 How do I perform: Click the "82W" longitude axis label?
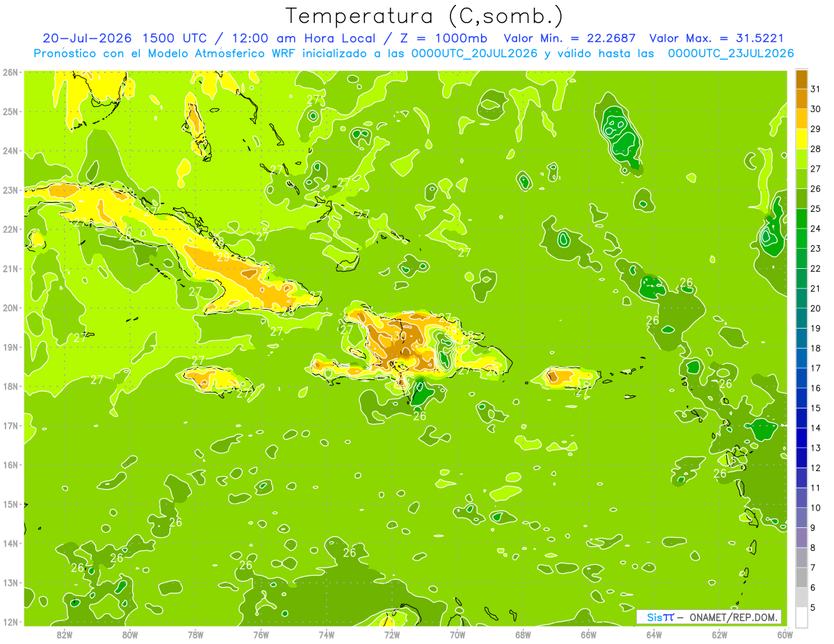65,635
